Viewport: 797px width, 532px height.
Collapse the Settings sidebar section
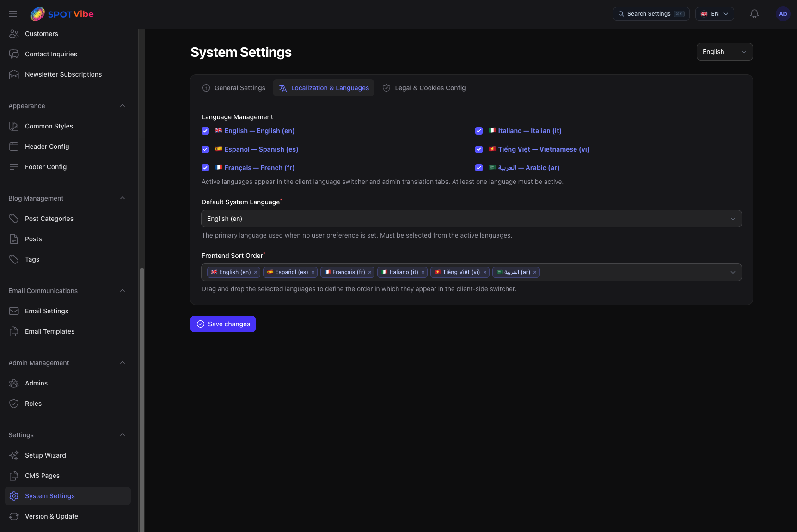[x=123, y=435]
